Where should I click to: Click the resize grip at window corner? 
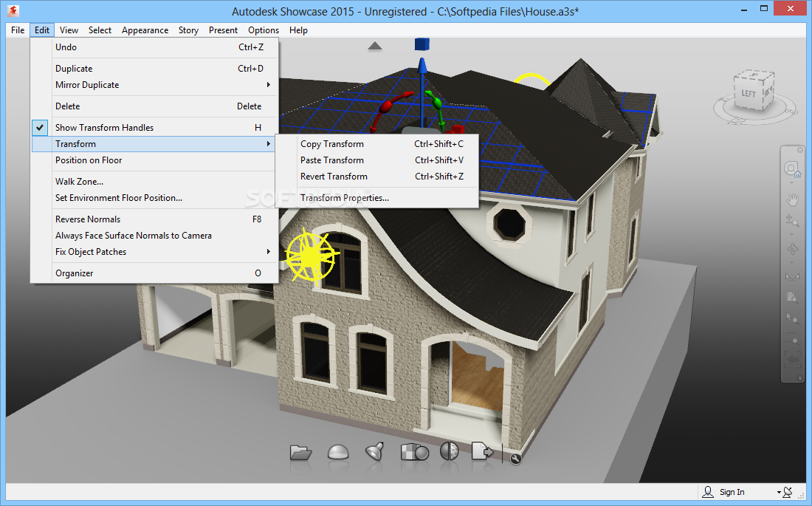801,496
